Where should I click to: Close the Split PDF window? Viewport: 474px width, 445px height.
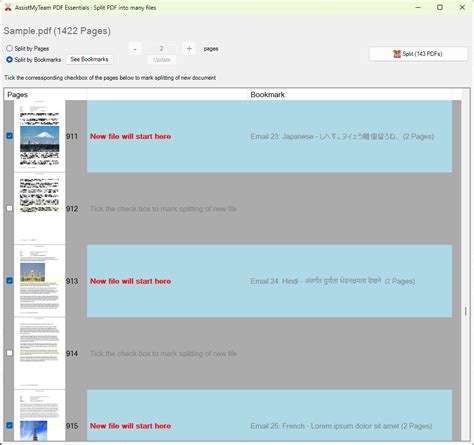click(462, 7)
